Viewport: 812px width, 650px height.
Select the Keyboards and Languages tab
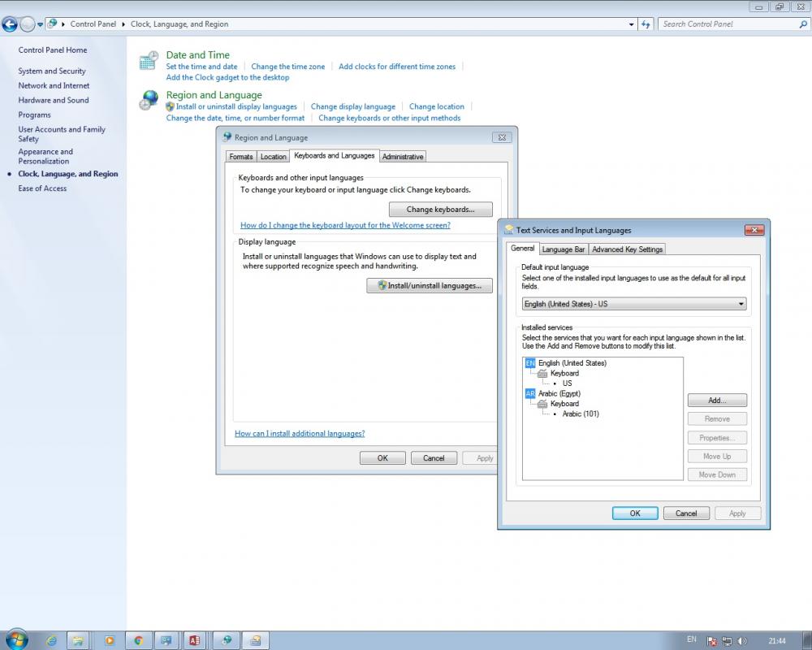(x=334, y=155)
